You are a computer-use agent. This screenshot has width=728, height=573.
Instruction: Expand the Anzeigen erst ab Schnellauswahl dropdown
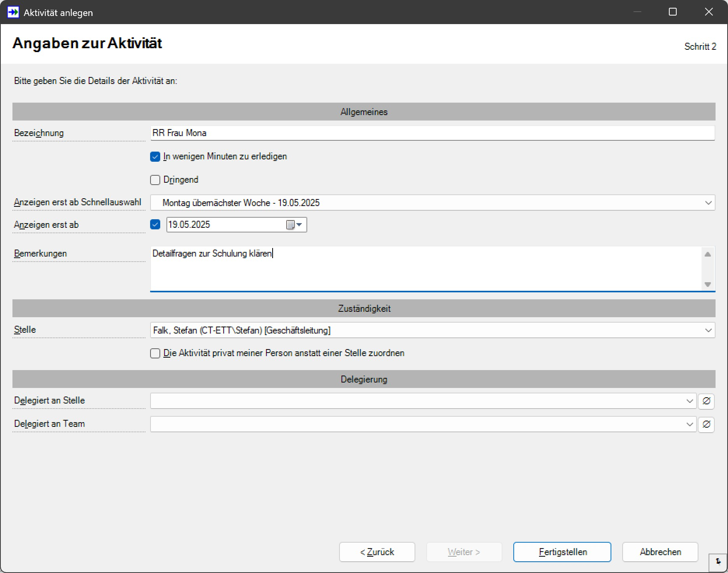coord(708,203)
